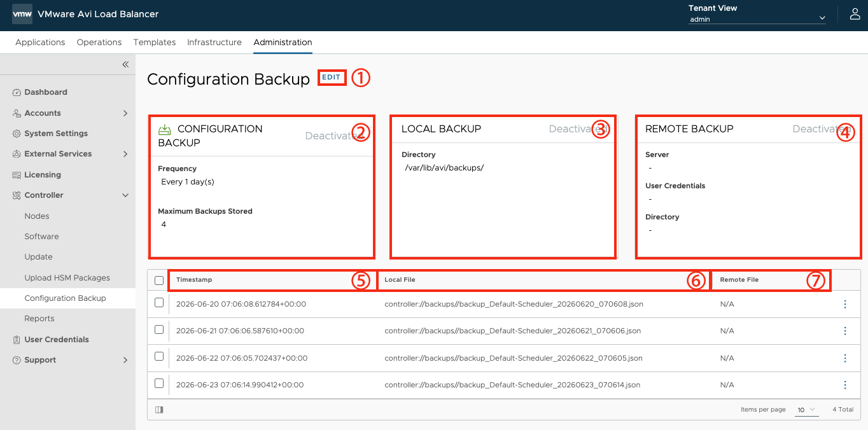The height and width of the screenshot is (430, 868).
Task: Click the Local File column header
Action: click(400, 280)
